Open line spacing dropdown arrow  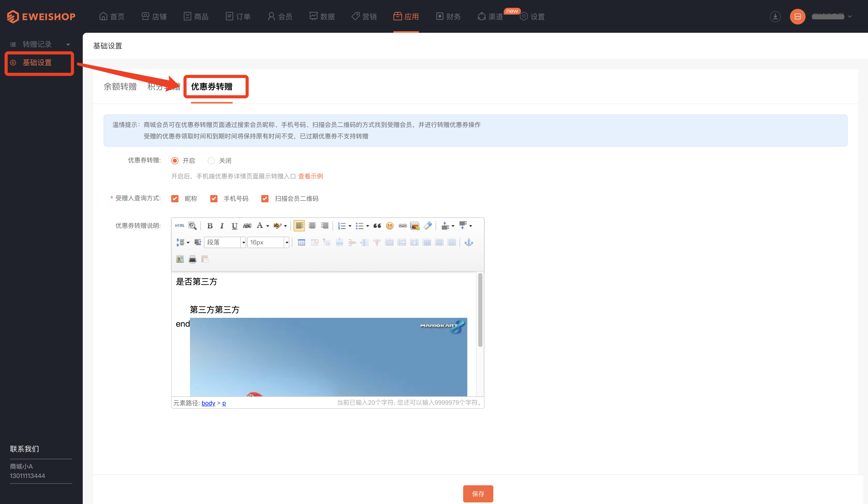[188, 243]
